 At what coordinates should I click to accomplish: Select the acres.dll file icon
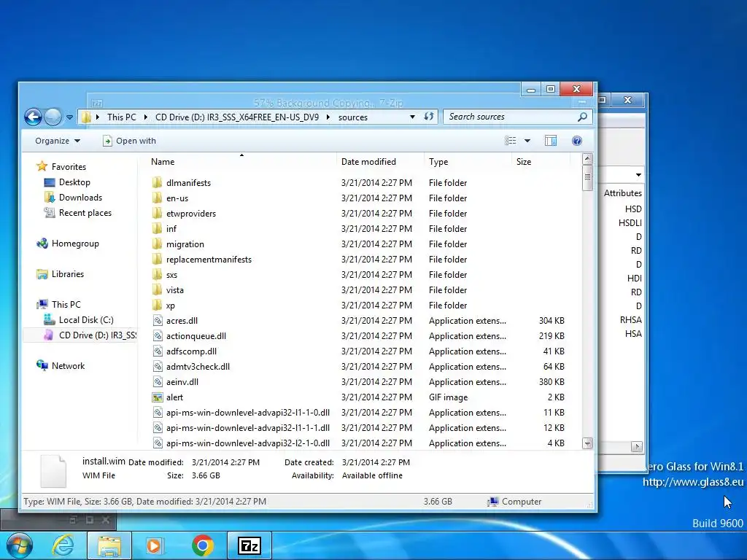pos(158,321)
